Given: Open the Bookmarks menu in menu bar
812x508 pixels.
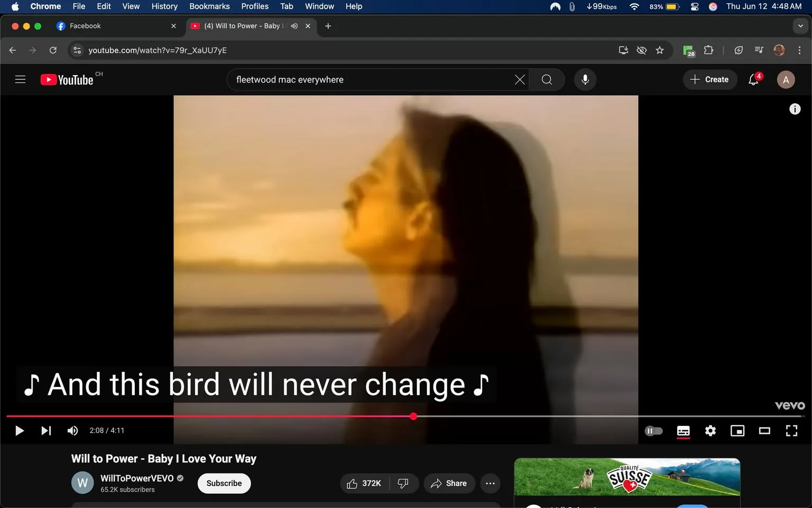Looking at the screenshot, I should point(209,6).
